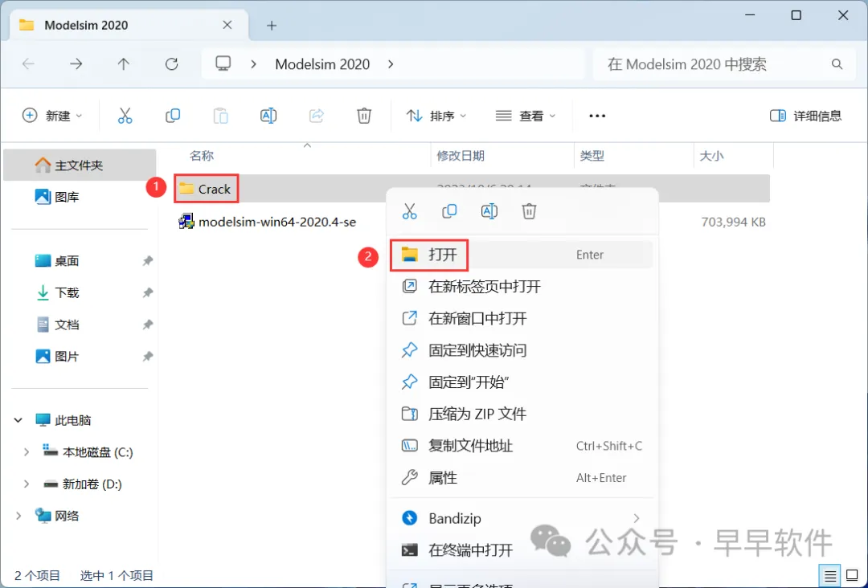Click the Paste icon in the toolbar
868x588 pixels.
(220, 116)
